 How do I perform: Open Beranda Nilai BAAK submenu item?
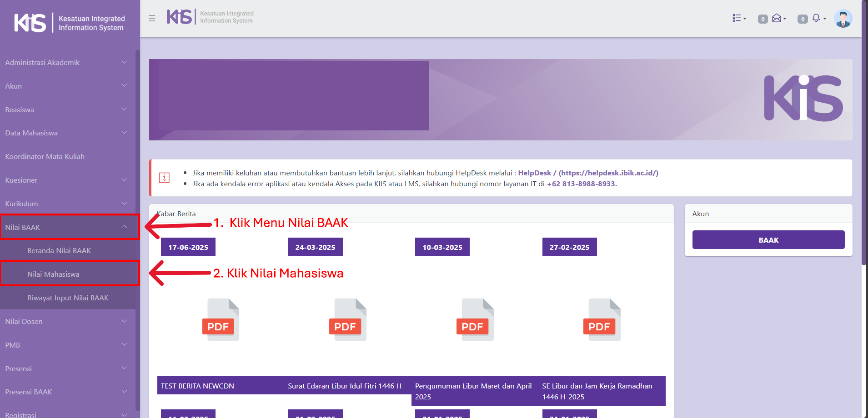pos(59,250)
